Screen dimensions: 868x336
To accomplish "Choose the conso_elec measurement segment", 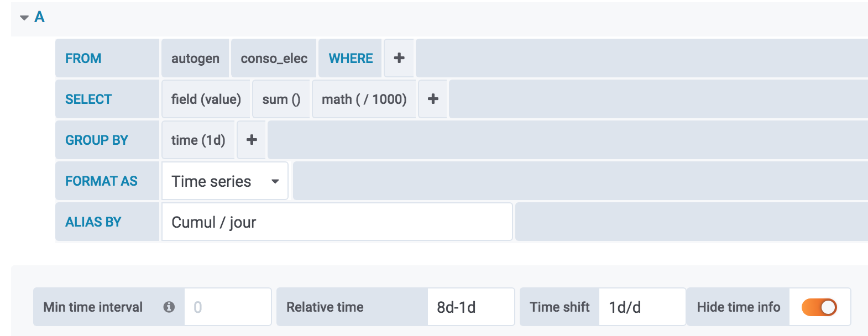I will (274, 58).
